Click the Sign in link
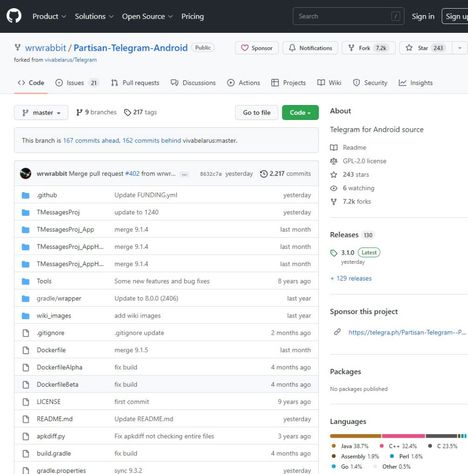Image resolution: width=468 pixels, height=474 pixels. pos(423,16)
